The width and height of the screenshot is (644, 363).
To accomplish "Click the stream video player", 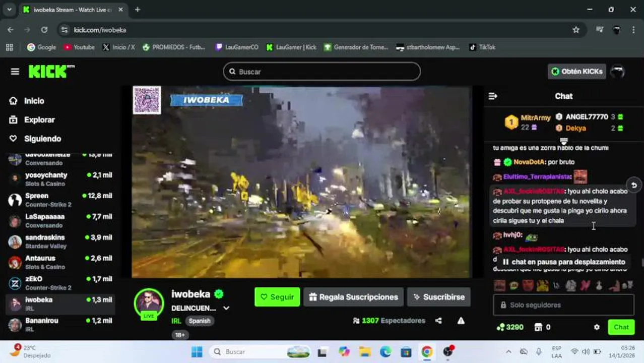I will pos(301,182).
